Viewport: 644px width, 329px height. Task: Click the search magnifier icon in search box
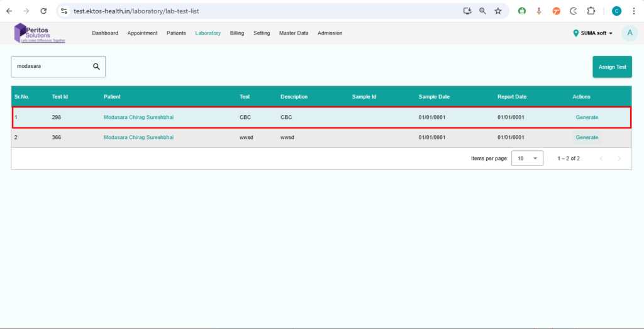pyautogui.click(x=96, y=67)
